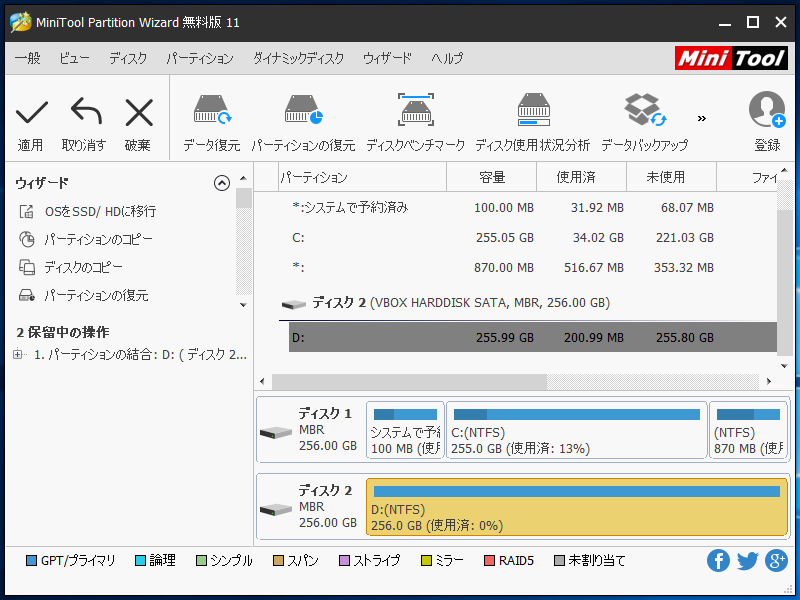Undo last operation with 取り消す arrow
The width and height of the screenshot is (800, 600).
pyautogui.click(x=85, y=122)
